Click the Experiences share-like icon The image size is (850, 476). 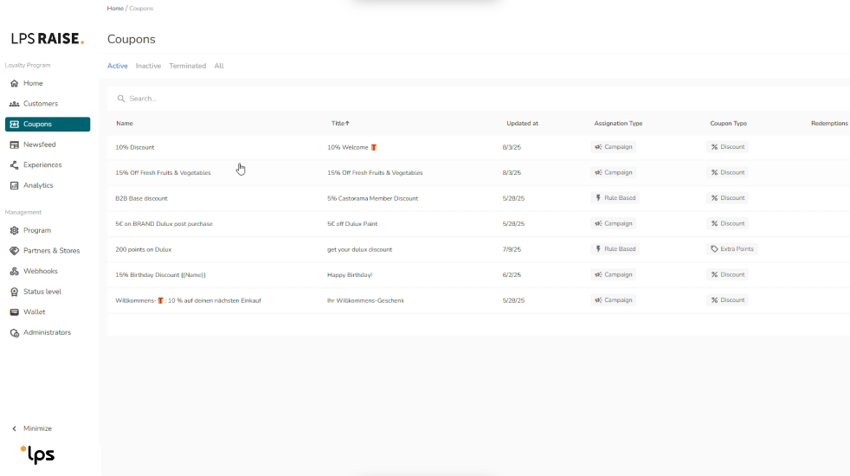point(14,165)
